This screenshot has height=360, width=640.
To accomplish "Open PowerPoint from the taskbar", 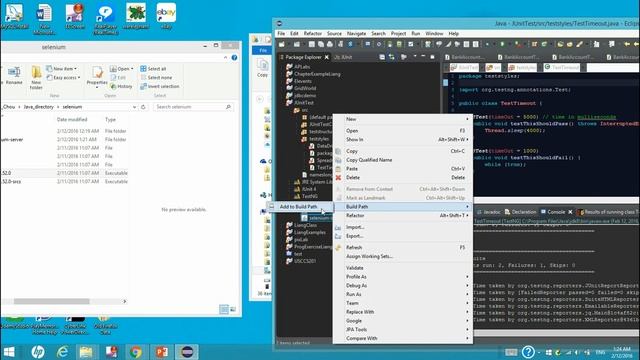I will pyautogui.click(x=162, y=352).
